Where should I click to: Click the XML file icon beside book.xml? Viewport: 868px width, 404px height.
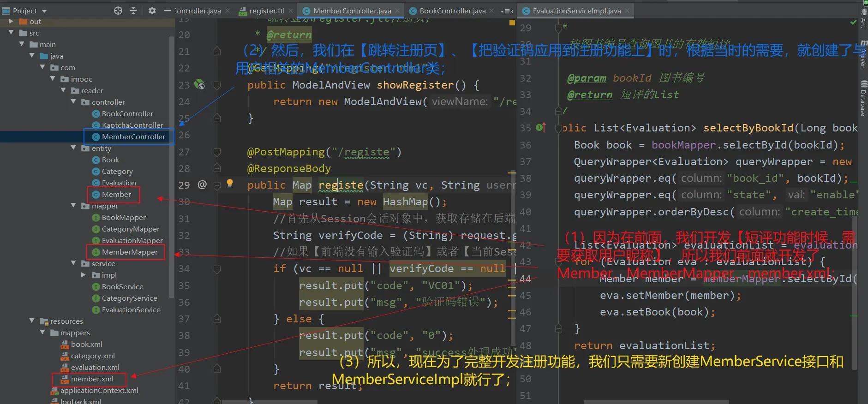pos(65,345)
